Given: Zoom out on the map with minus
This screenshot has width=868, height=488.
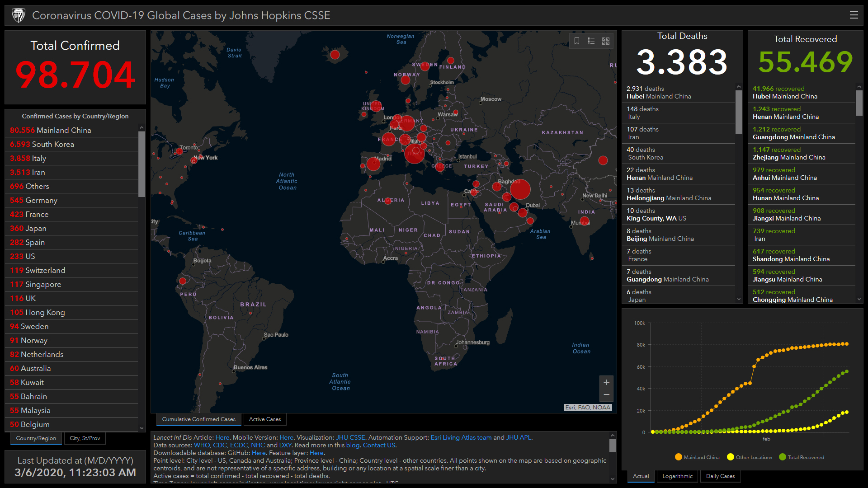Looking at the screenshot, I should (x=606, y=395).
